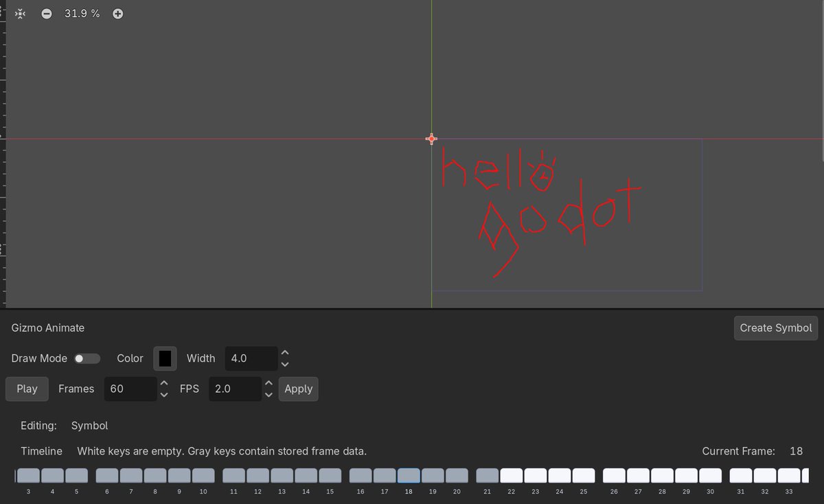Select the red origin gizmo handle
The height and width of the screenshot is (504, 824).
pos(431,139)
